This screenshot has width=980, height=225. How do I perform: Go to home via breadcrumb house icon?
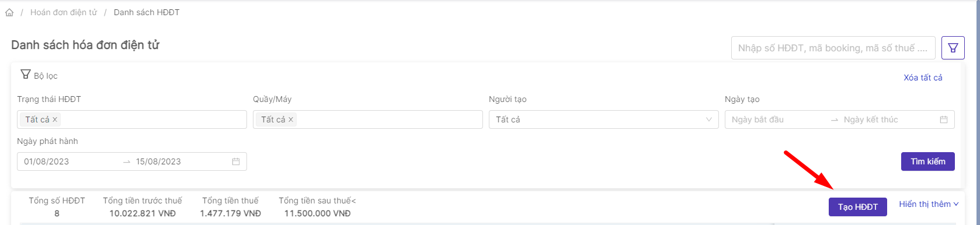point(9,12)
